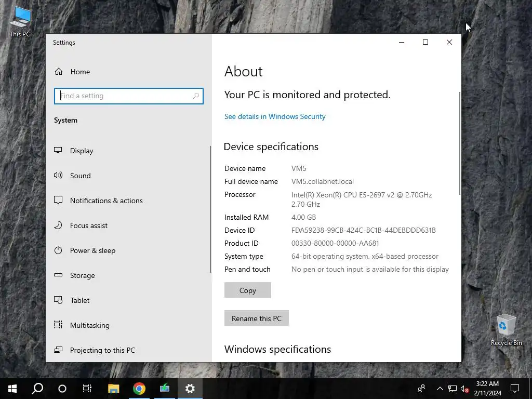Open the People tray icon

click(x=421, y=389)
